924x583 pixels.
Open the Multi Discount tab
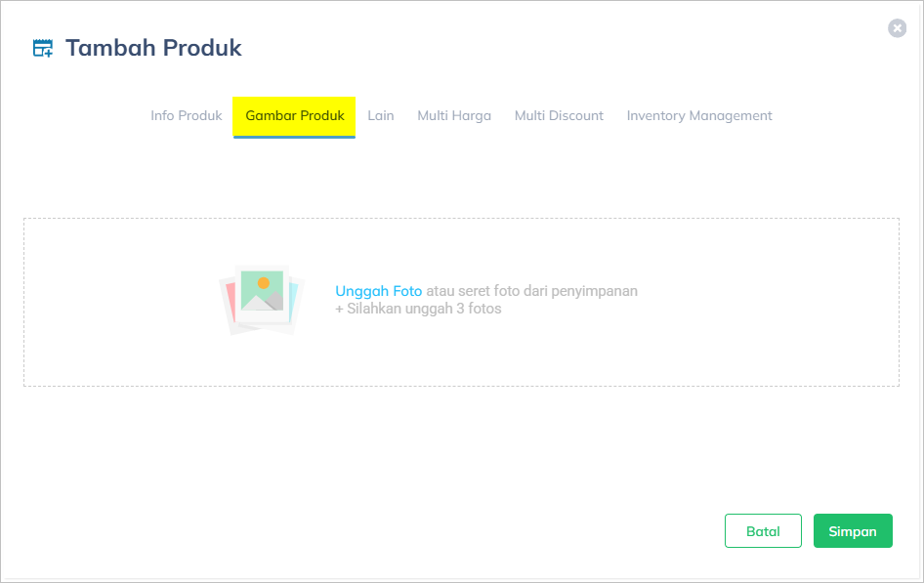(559, 115)
